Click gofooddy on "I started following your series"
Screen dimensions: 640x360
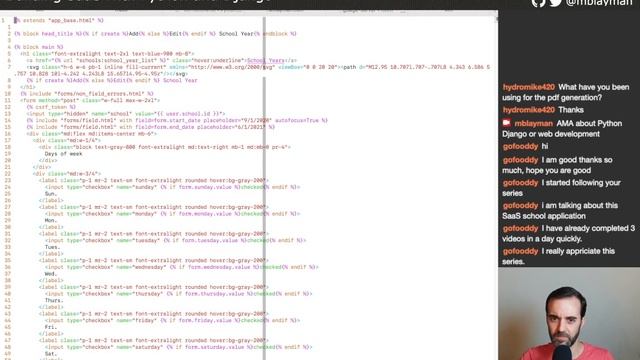click(520, 183)
